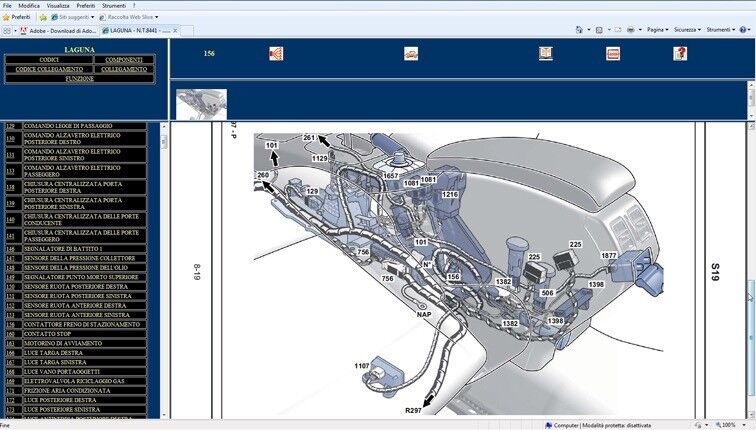Click the leftmost red icon beside 156
The image size is (756, 430).
[276, 53]
